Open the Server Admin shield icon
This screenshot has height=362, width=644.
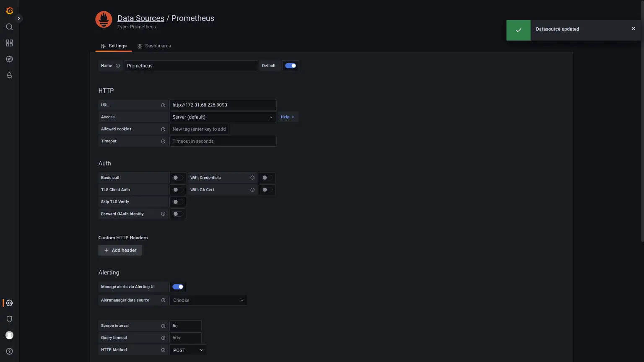tap(9, 319)
